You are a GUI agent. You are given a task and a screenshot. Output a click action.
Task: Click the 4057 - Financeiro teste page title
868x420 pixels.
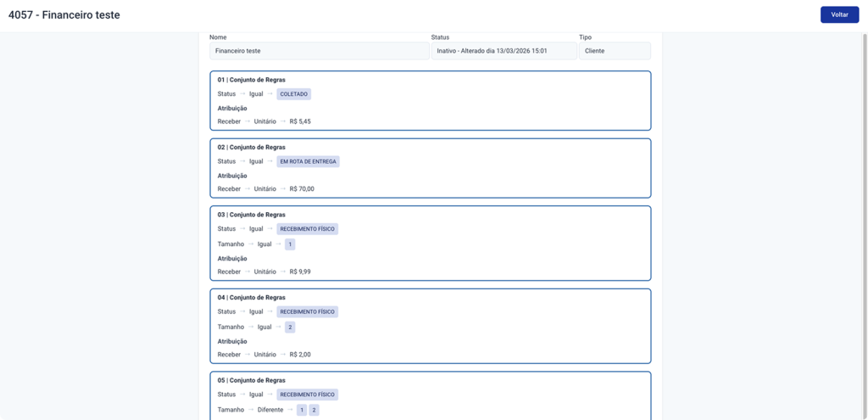click(x=64, y=15)
